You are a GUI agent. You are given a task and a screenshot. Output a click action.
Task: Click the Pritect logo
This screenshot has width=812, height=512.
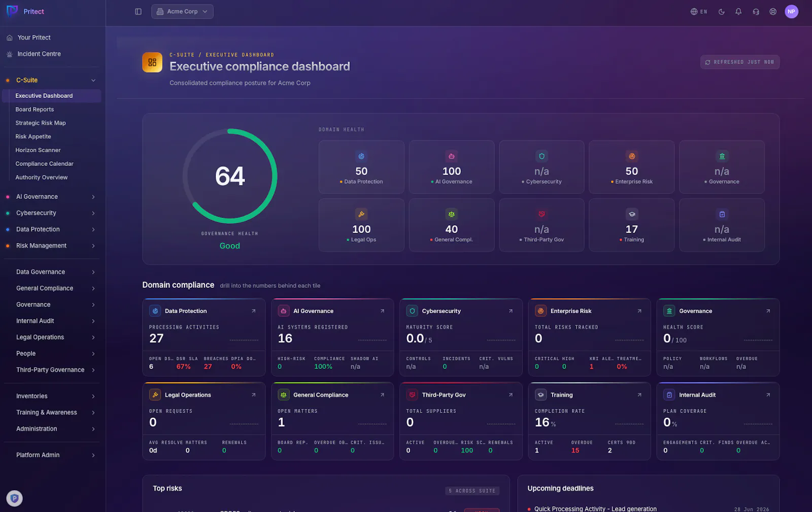pyautogui.click(x=25, y=11)
